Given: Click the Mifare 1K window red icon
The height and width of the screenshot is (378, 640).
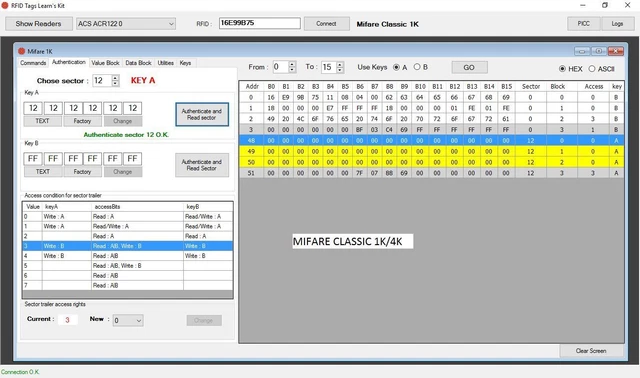Looking at the screenshot, I should [22, 51].
